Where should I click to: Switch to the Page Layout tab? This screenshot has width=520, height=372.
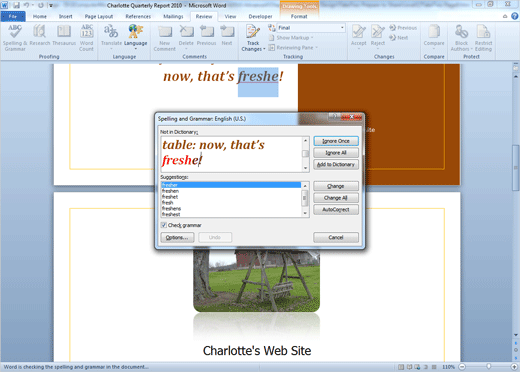(x=99, y=16)
